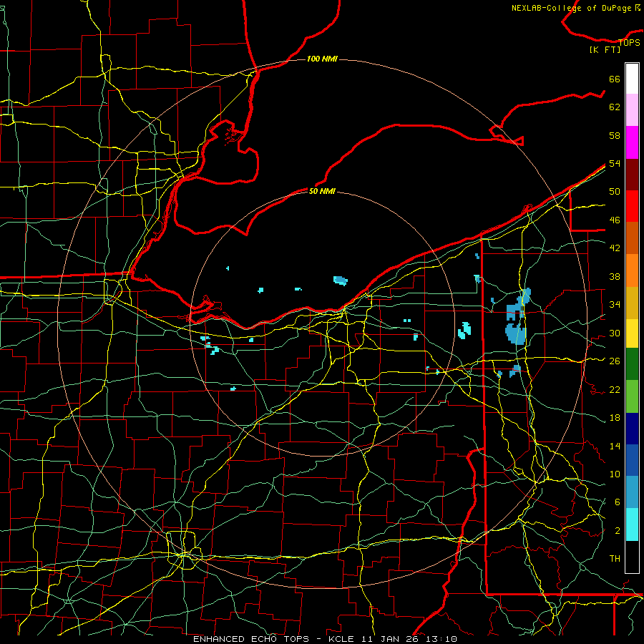Click the gold legend swatch
Screen dimensions: 644x644
pos(632,303)
